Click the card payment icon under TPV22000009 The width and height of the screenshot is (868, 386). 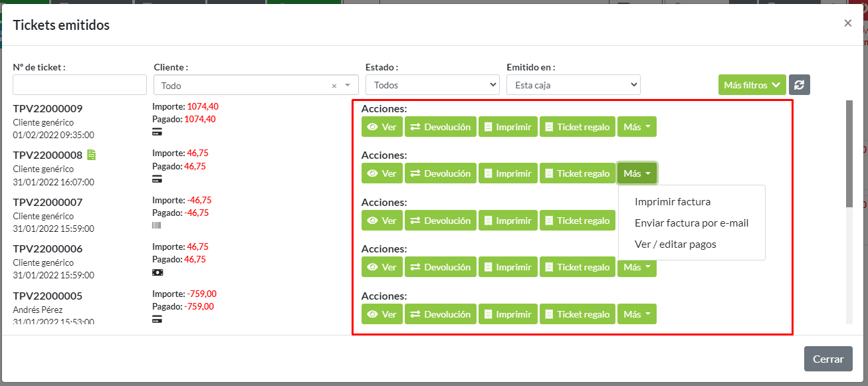click(x=158, y=132)
